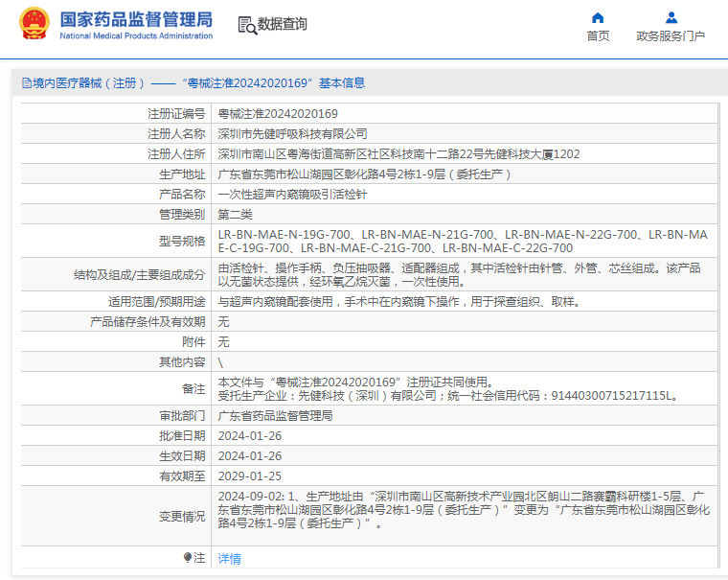Click the 型号规格 row label

(182, 242)
